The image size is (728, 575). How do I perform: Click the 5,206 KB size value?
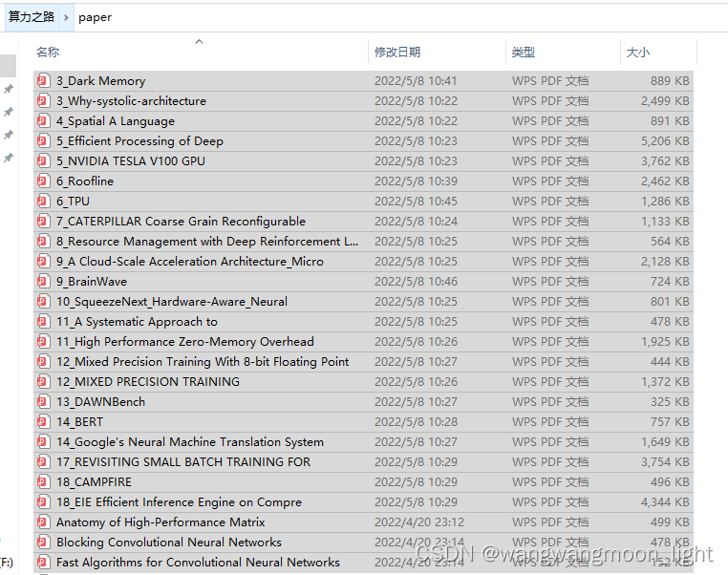[665, 140]
